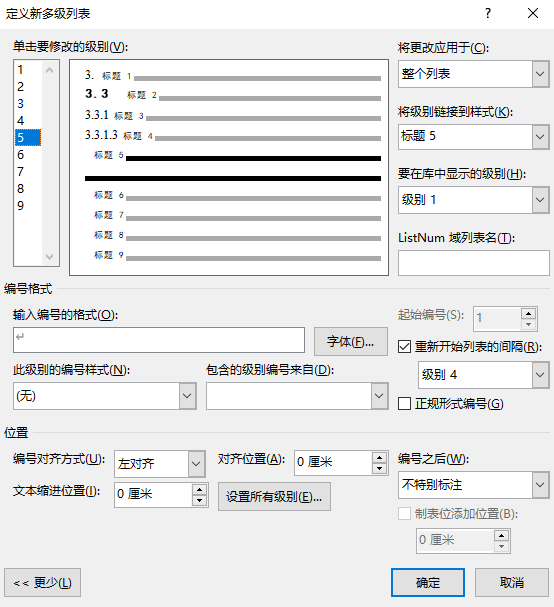
Task: Click the << 更少(L) button
Action: [x=43, y=583]
